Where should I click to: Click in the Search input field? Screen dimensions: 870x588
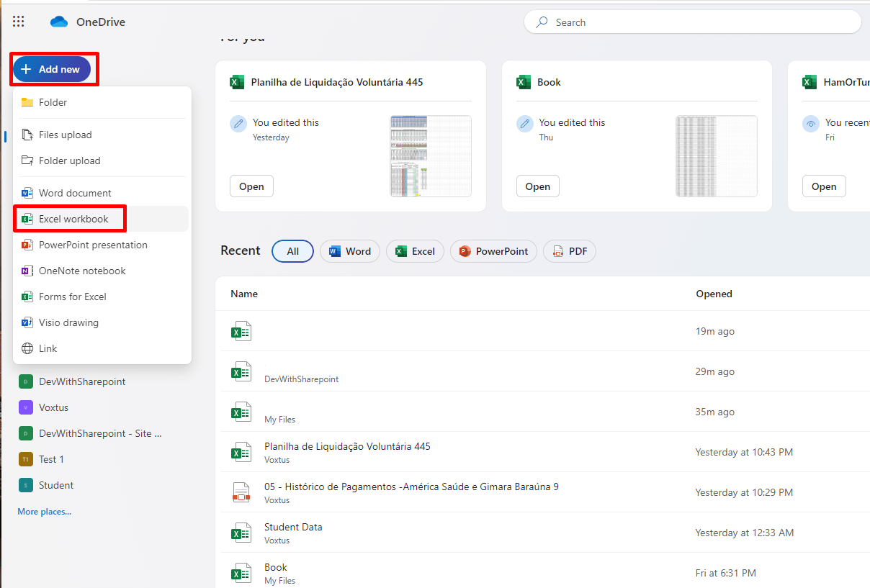coord(692,22)
